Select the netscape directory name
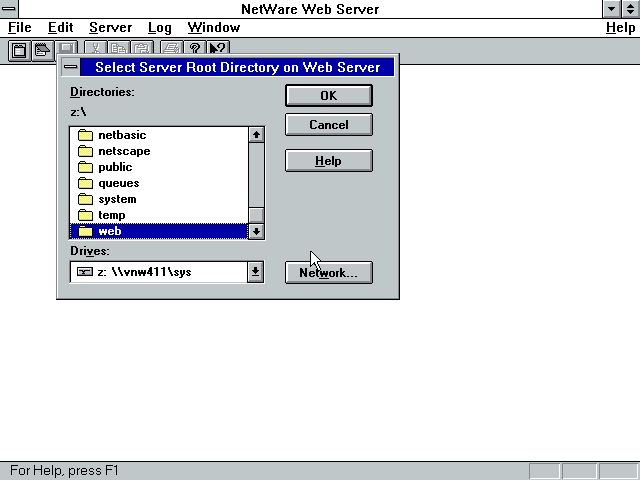 click(124, 151)
